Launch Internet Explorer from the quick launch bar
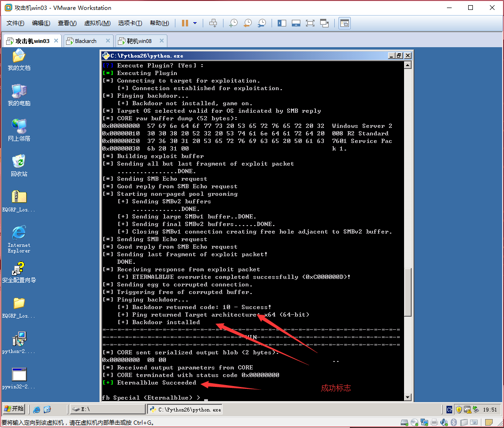 [37, 409]
